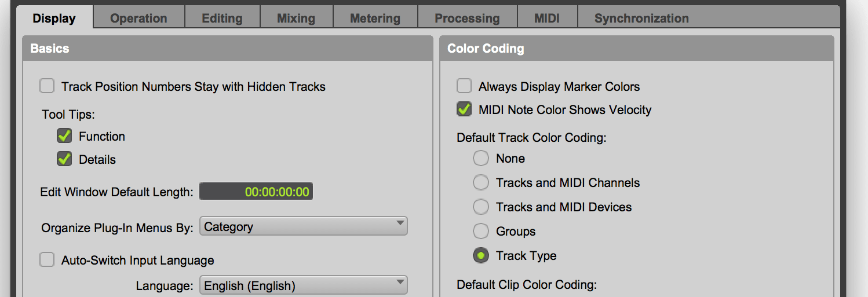Open the Processing tab
Viewport: 868px width, 297px height.
coord(467,18)
